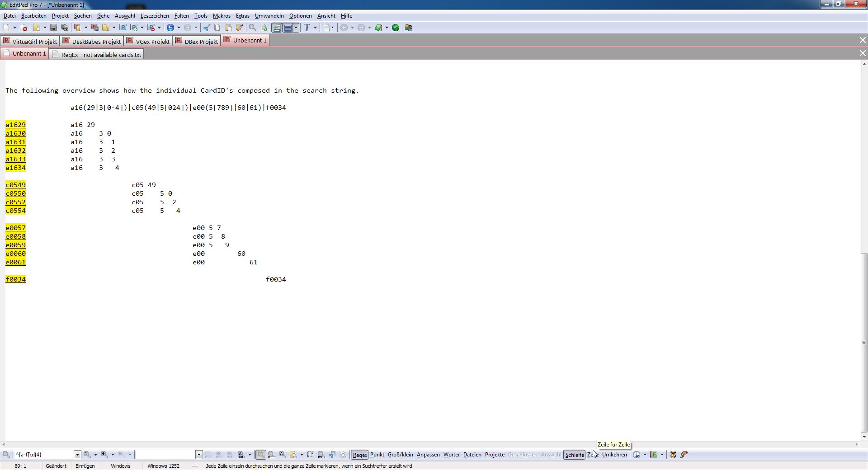Toggle the Regex search option
Image resolution: width=868 pixels, height=470 pixels.
point(360,455)
